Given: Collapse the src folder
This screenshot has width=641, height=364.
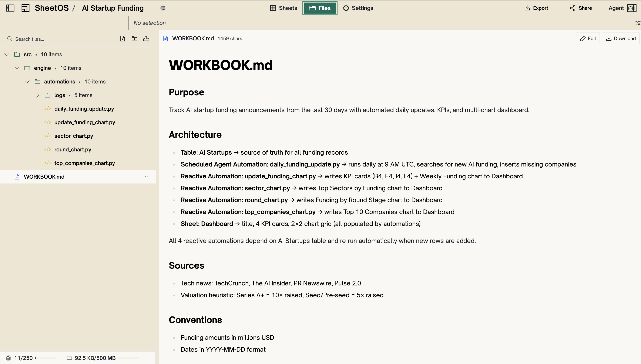Looking at the screenshot, I should 7,54.
